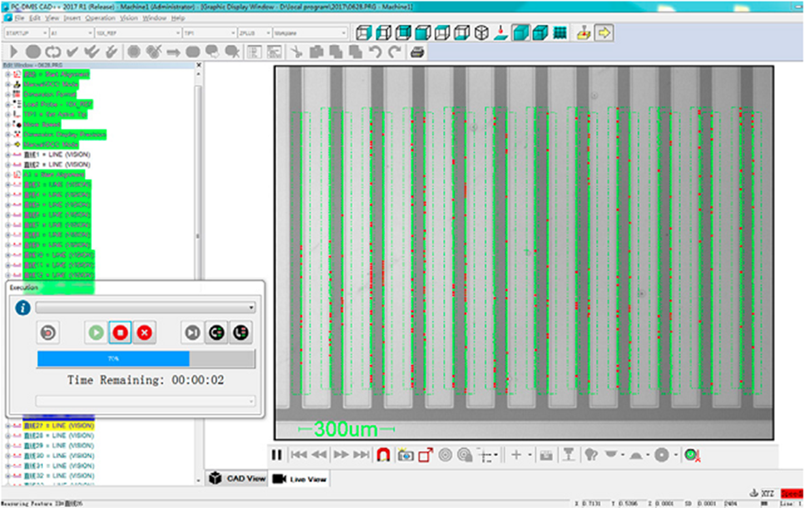Open the STARTUP dropdown
812x508 pixels.
(26, 33)
